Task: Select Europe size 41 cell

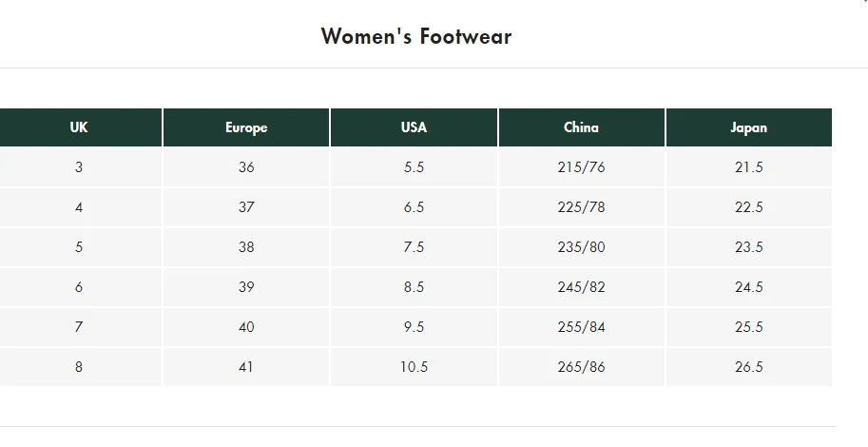Action: coord(246,367)
